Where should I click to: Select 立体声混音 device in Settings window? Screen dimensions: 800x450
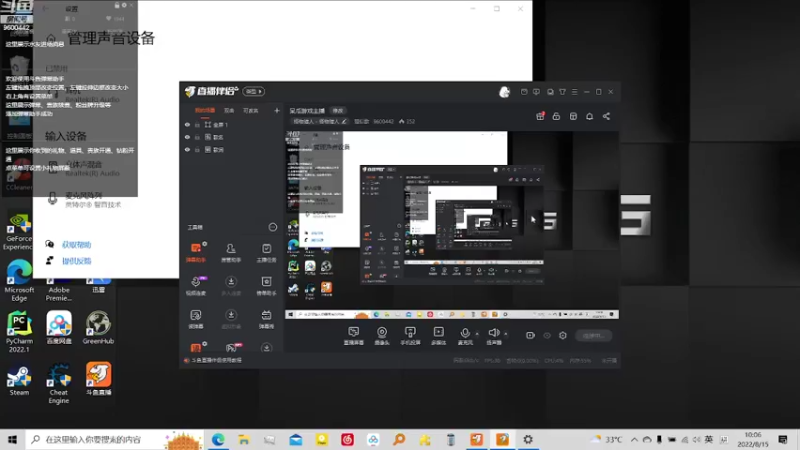click(84, 168)
